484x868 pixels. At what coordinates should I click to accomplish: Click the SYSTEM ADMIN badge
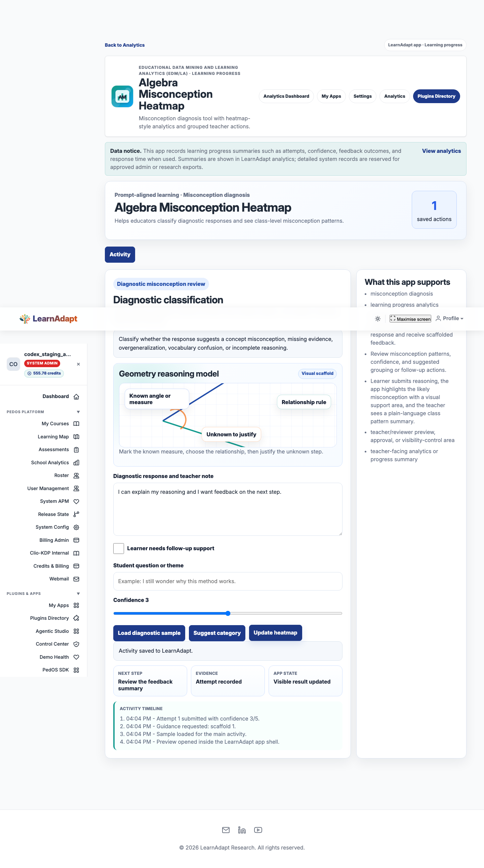tap(42, 363)
